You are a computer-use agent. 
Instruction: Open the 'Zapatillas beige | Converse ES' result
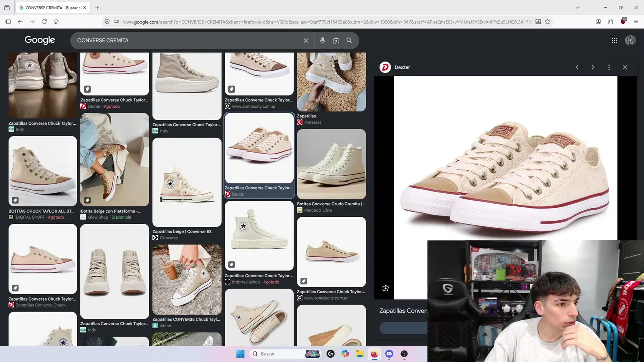point(187,182)
